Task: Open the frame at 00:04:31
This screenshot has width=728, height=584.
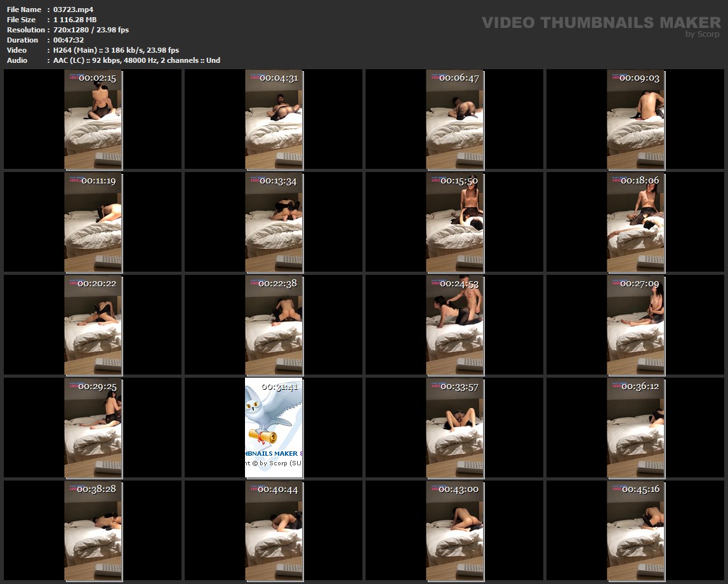Action: 274,119
